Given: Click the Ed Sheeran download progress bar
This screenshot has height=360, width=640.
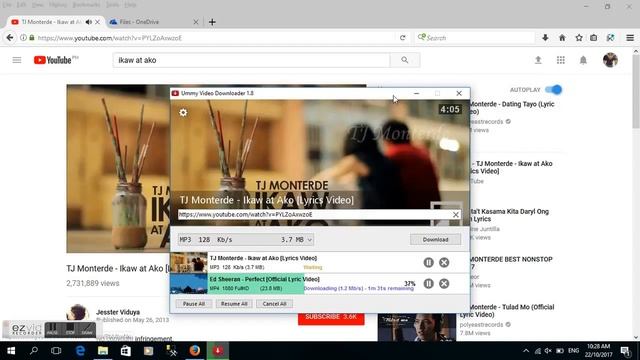Looking at the screenshot, I should pos(257,284).
